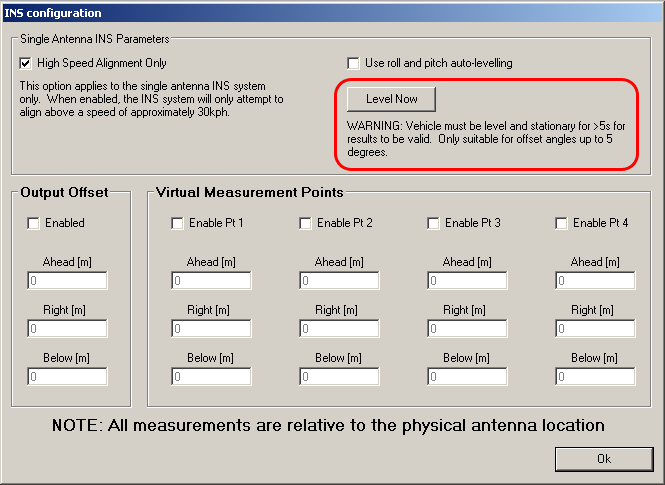Select the Pt 1 Below [m] input
This screenshot has height=485, width=665.
(211, 377)
